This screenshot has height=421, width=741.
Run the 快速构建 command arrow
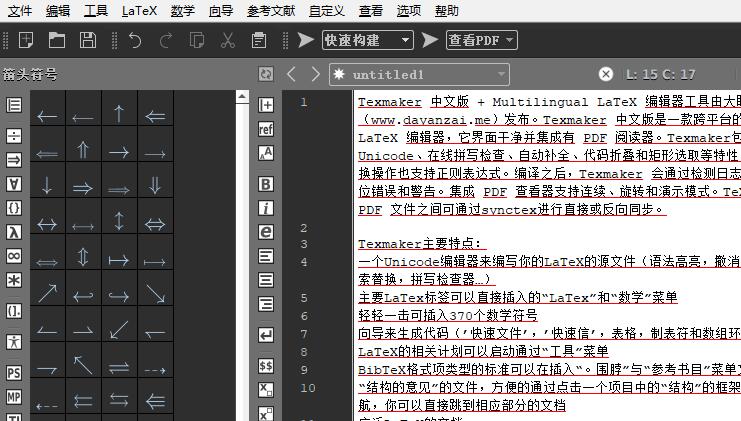(x=306, y=40)
